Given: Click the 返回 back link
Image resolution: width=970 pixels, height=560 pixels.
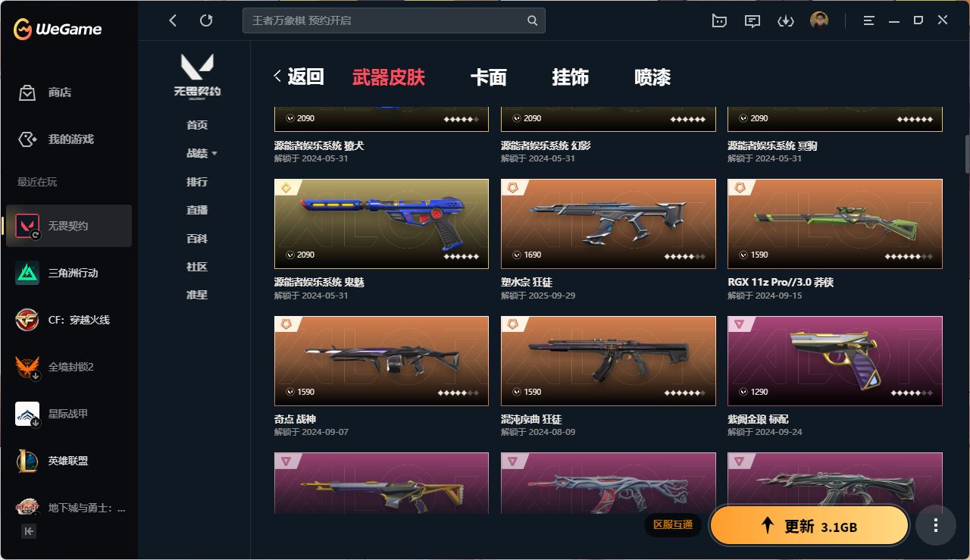Looking at the screenshot, I should coord(299,77).
